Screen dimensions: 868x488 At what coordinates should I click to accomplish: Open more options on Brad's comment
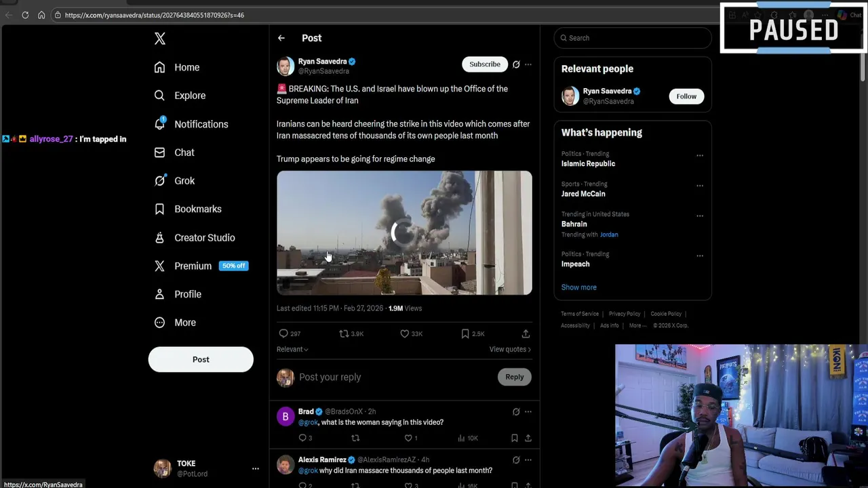(x=528, y=411)
